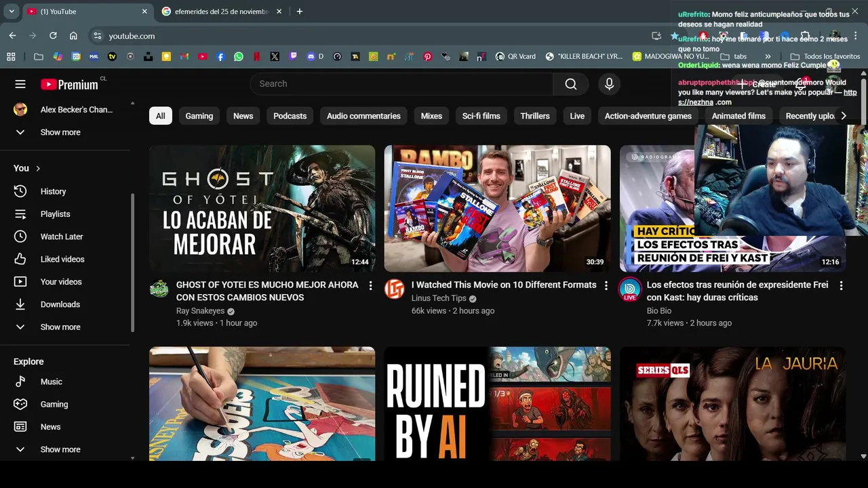Click the magnifier search button
Image resolution: width=868 pixels, height=488 pixels.
[x=571, y=84]
